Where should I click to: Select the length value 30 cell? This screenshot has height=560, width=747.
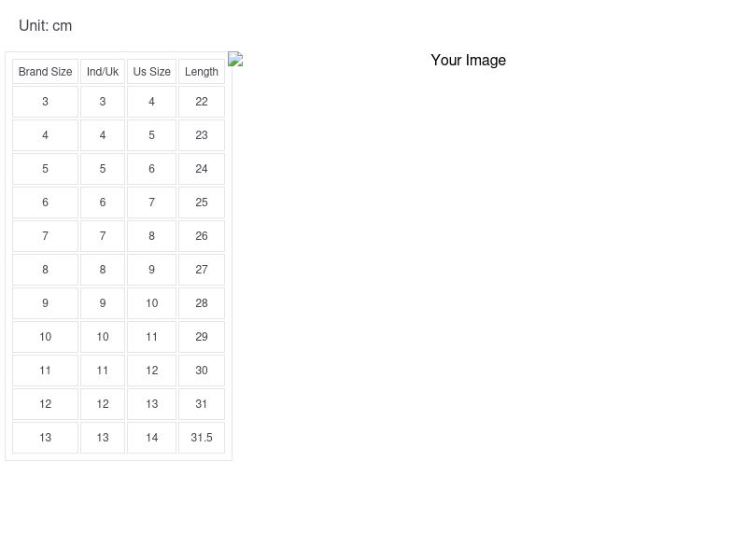pos(202,371)
